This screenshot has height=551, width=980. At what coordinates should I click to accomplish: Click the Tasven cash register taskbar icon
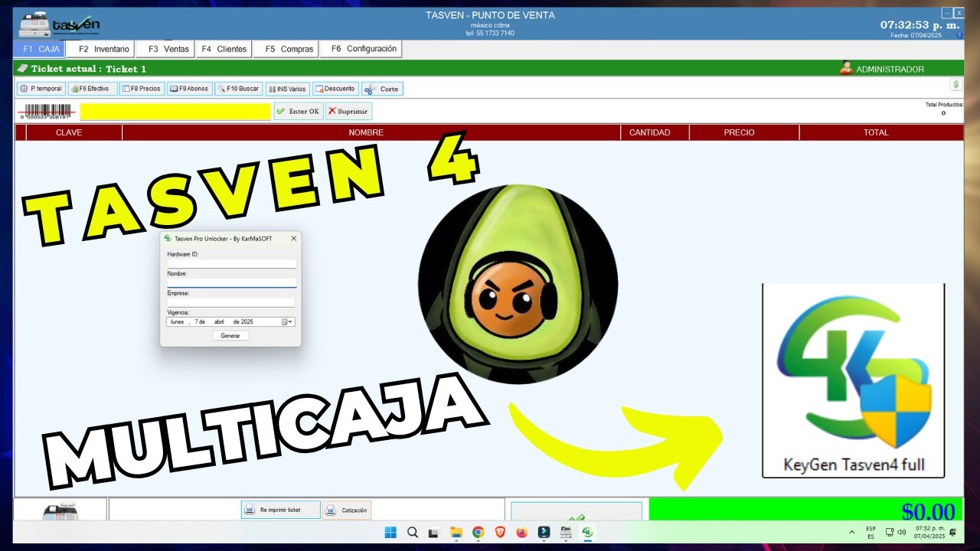tap(567, 532)
